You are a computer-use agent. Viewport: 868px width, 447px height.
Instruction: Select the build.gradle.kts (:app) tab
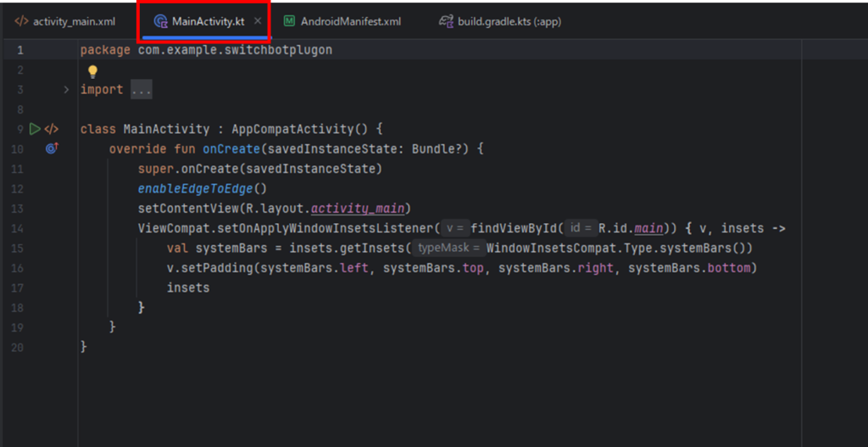(509, 21)
